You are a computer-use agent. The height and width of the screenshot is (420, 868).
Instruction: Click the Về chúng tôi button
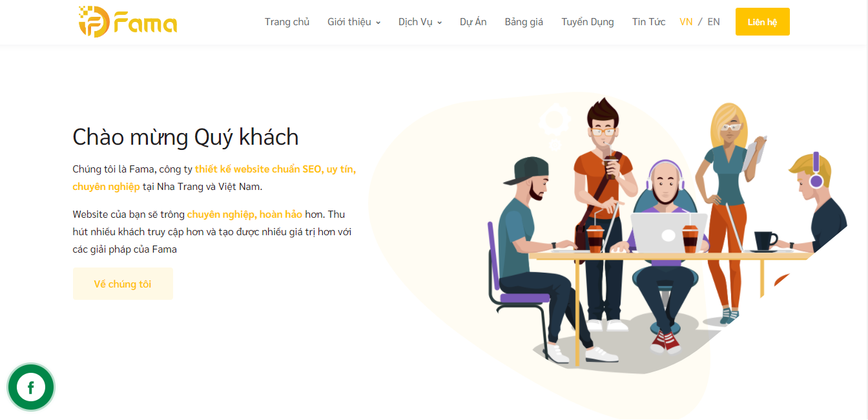click(123, 284)
